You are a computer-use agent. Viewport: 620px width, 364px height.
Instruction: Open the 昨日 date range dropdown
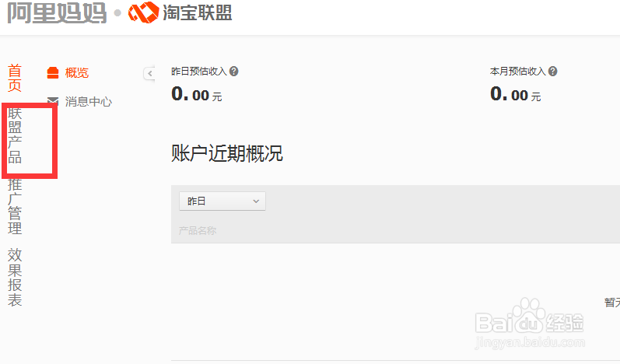pyautogui.click(x=222, y=201)
